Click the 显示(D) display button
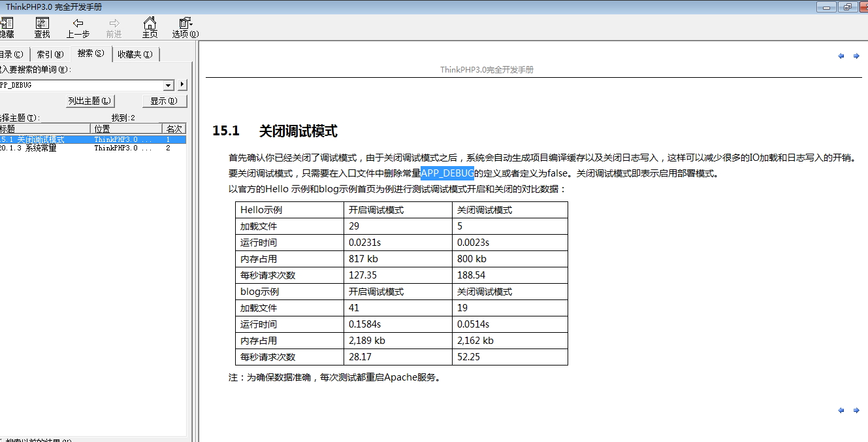The width and height of the screenshot is (868, 442). [165, 101]
